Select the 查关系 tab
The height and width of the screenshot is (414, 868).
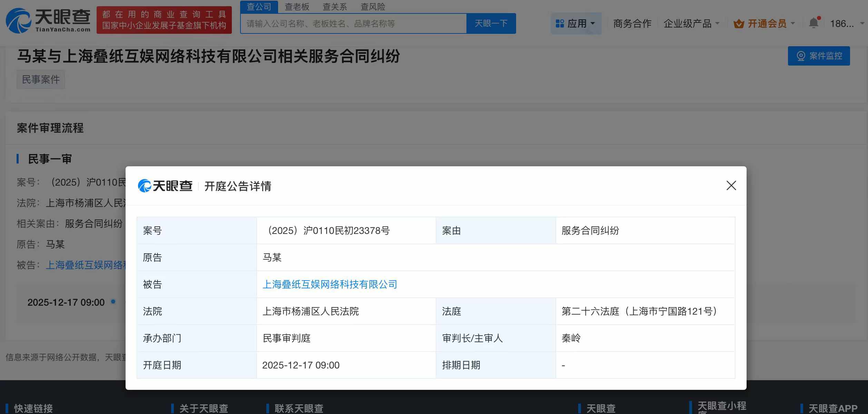point(335,7)
